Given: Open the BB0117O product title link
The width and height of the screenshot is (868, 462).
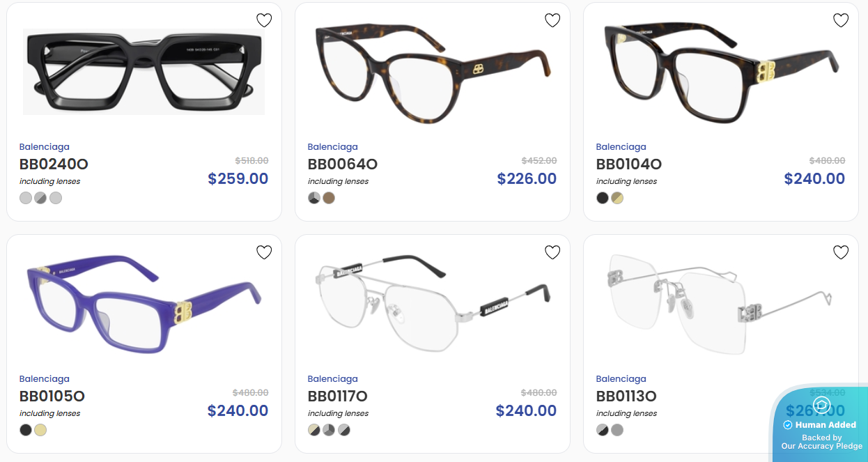Looking at the screenshot, I should pos(338,396).
